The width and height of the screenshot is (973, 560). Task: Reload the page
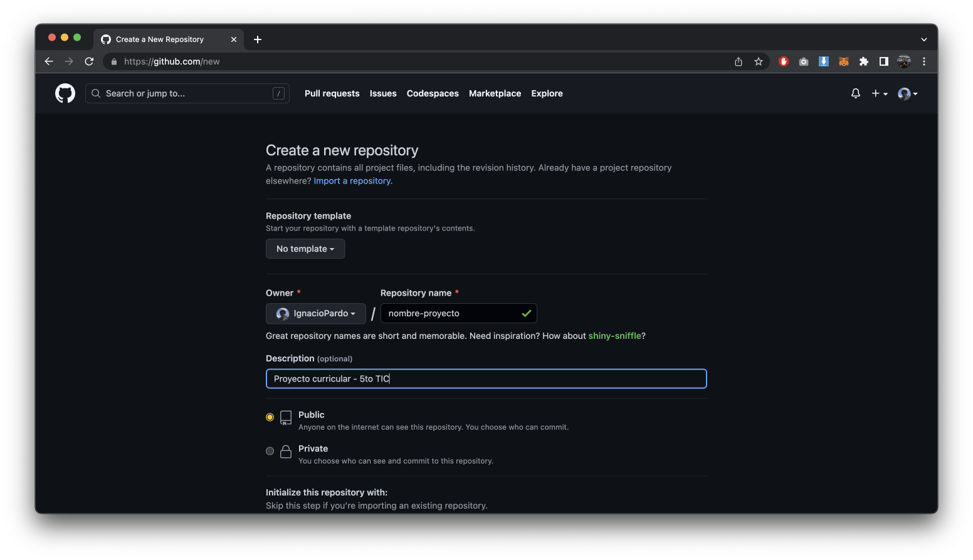pyautogui.click(x=89, y=61)
